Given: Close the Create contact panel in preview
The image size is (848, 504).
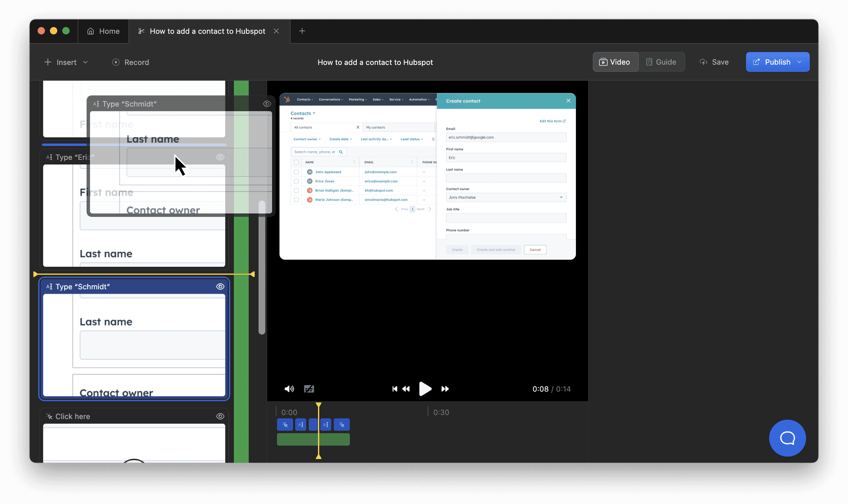Looking at the screenshot, I should coord(569,101).
